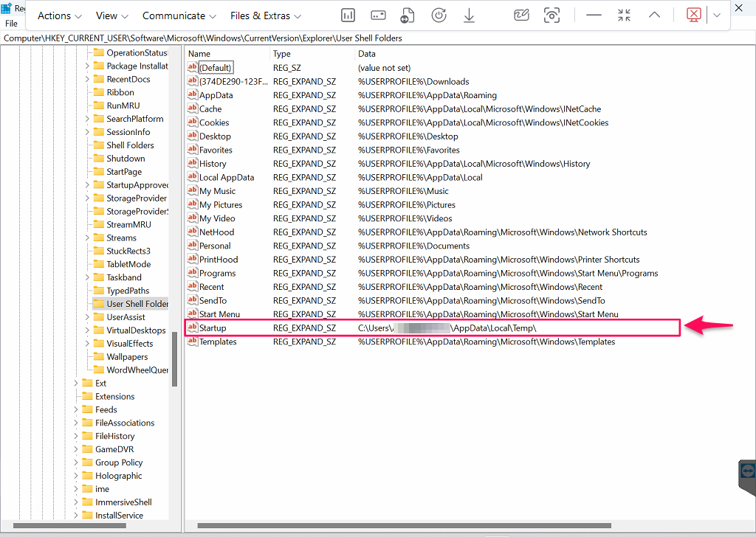The image size is (756, 537).
Task: Open the Files & Extras menu
Action: point(265,15)
